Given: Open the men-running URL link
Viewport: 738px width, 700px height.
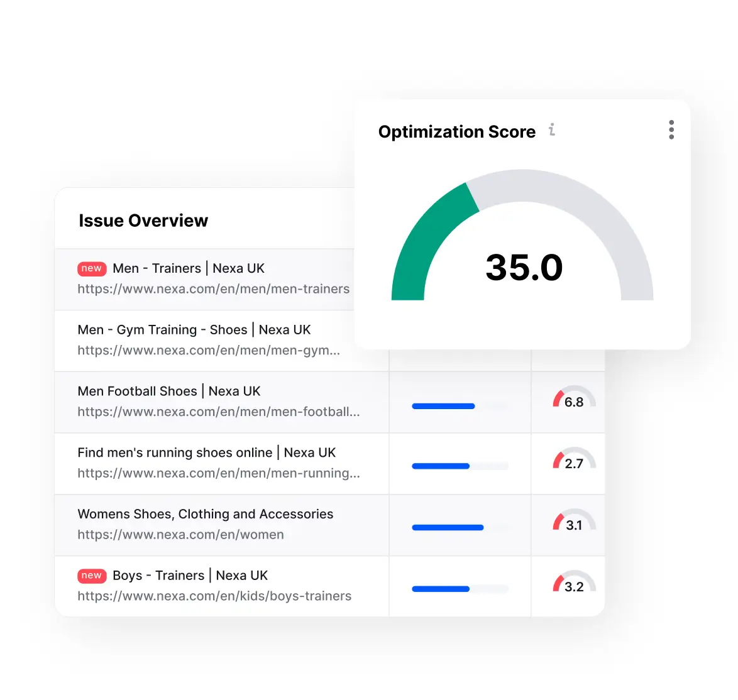Looking at the screenshot, I should coord(218,473).
